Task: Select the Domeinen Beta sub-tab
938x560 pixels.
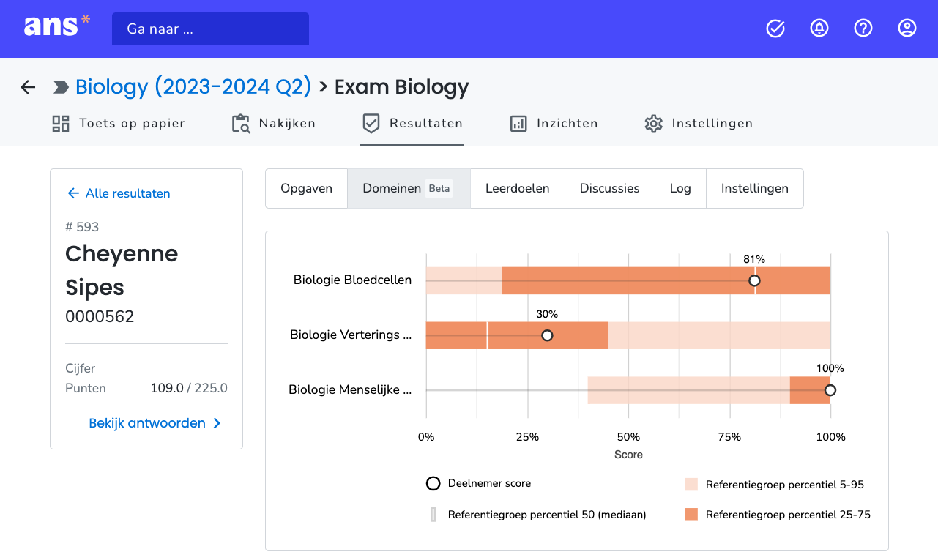Action: click(409, 189)
